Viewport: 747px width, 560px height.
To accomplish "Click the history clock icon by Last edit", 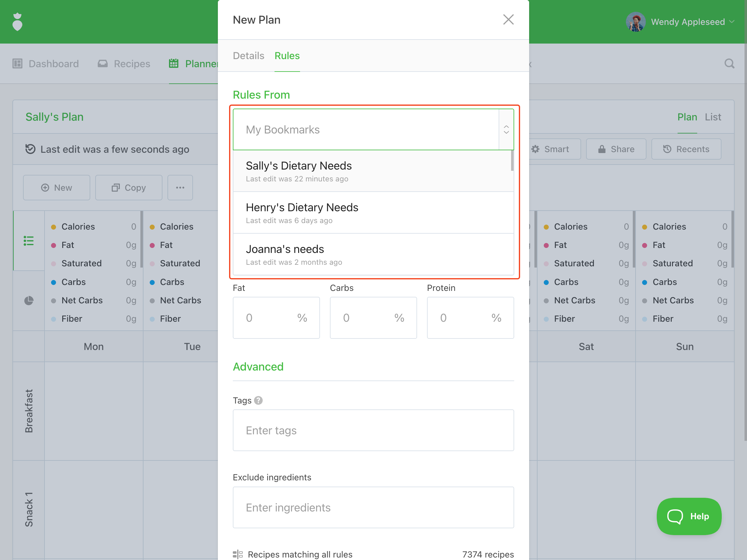I will click(31, 149).
